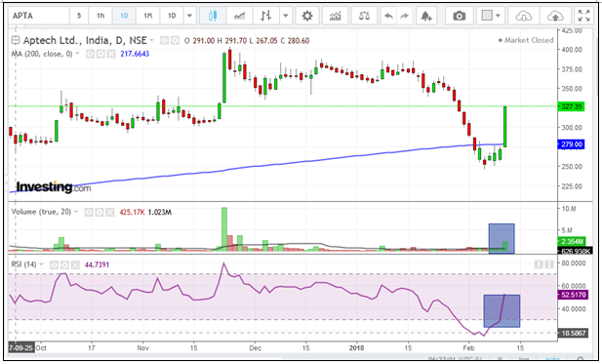Screen dimensions: 602x364
Task: Click the RSI (14) label
Action: point(23,264)
